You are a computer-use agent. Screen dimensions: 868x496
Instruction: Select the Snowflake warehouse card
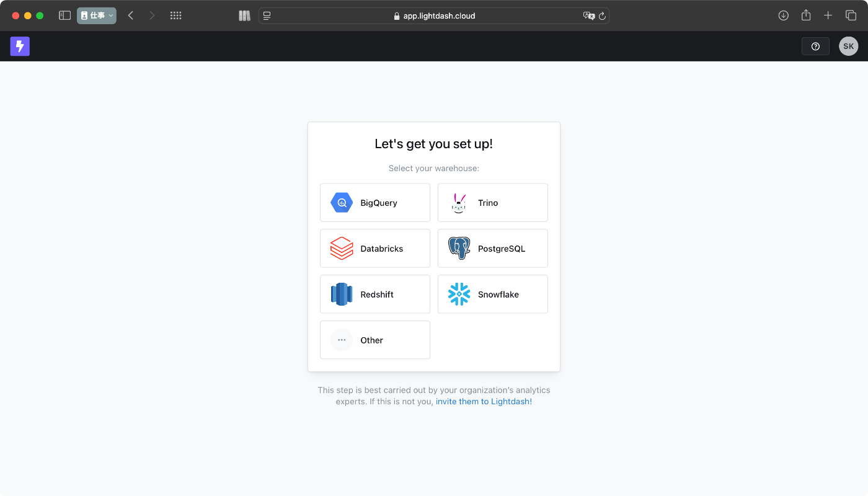pyautogui.click(x=492, y=294)
